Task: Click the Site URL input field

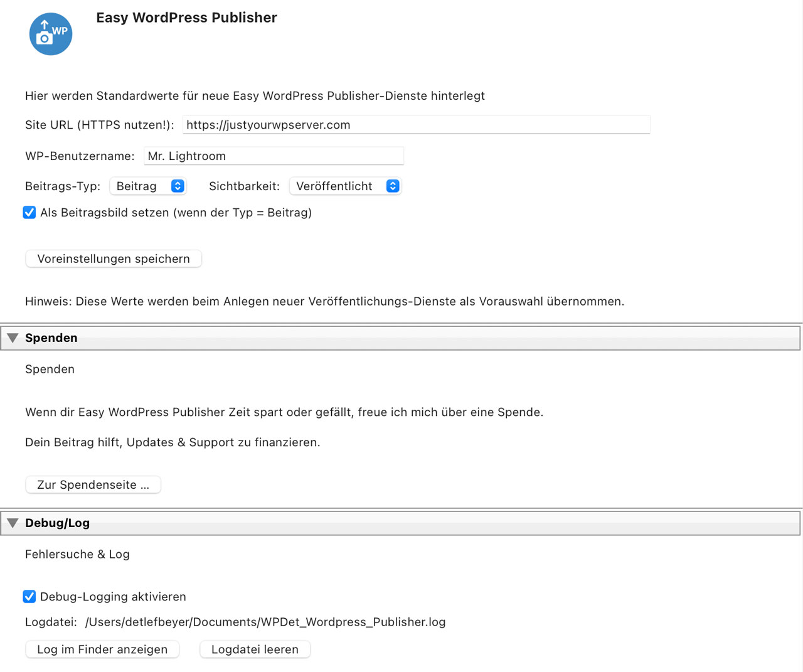Action: tap(416, 124)
